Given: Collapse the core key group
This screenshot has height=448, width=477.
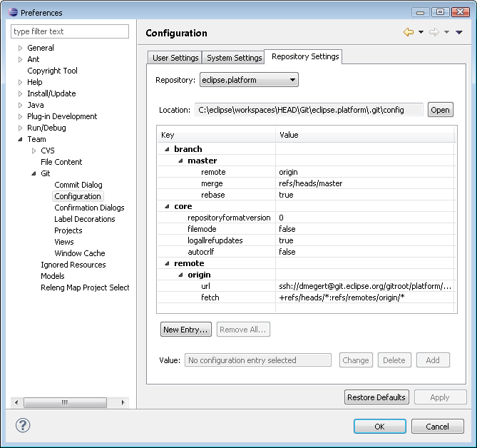Looking at the screenshot, I should coord(167,206).
